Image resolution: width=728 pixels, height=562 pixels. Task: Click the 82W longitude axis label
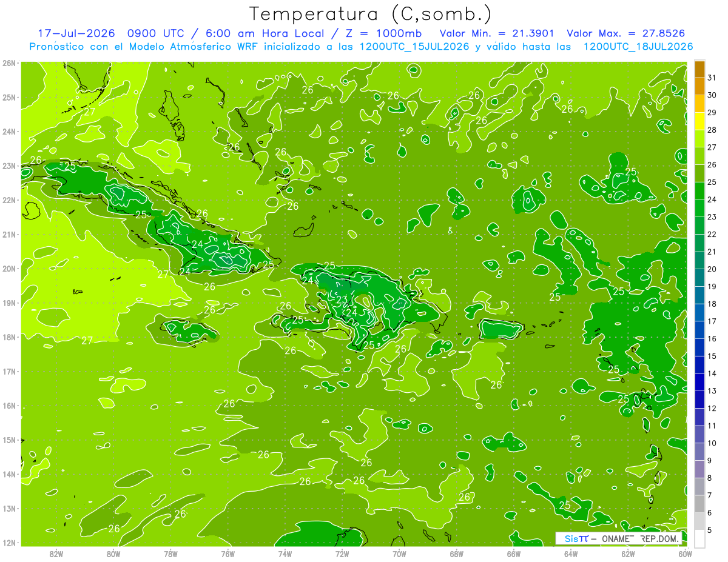(x=56, y=554)
